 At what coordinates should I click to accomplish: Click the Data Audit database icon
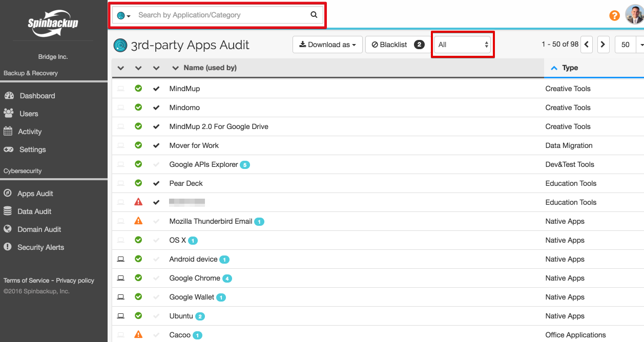[7, 211]
